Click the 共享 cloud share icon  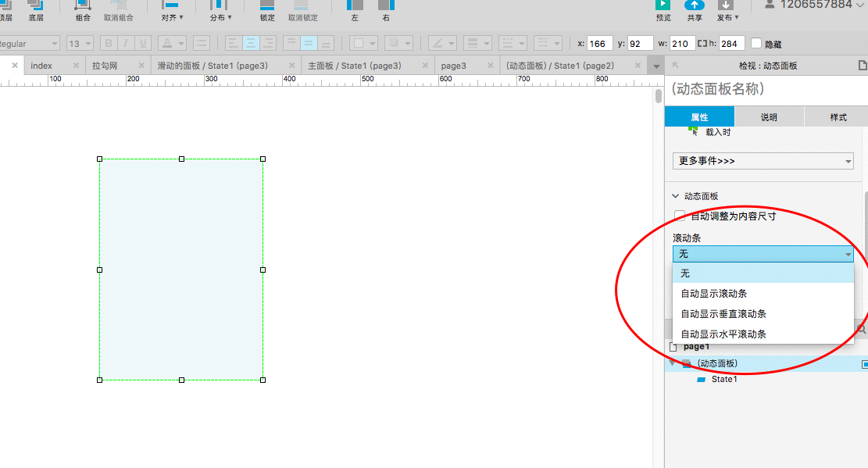coord(695,7)
